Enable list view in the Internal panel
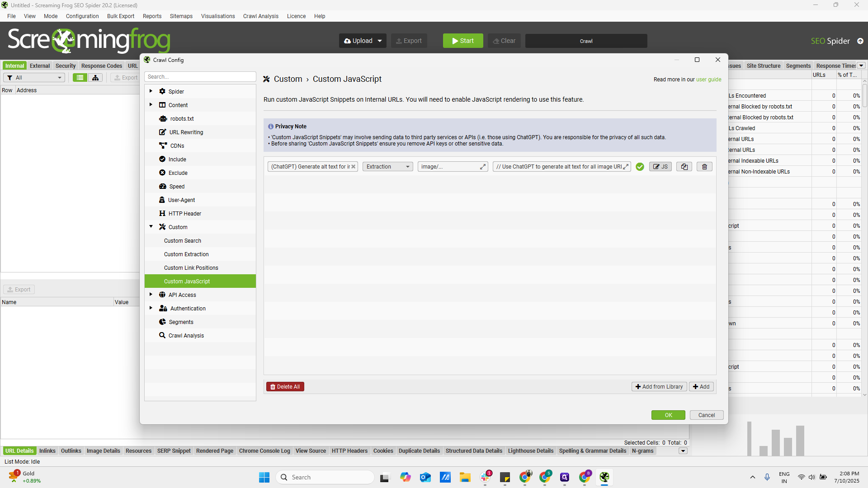This screenshot has width=868, height=488. click(x=80, y=77)
